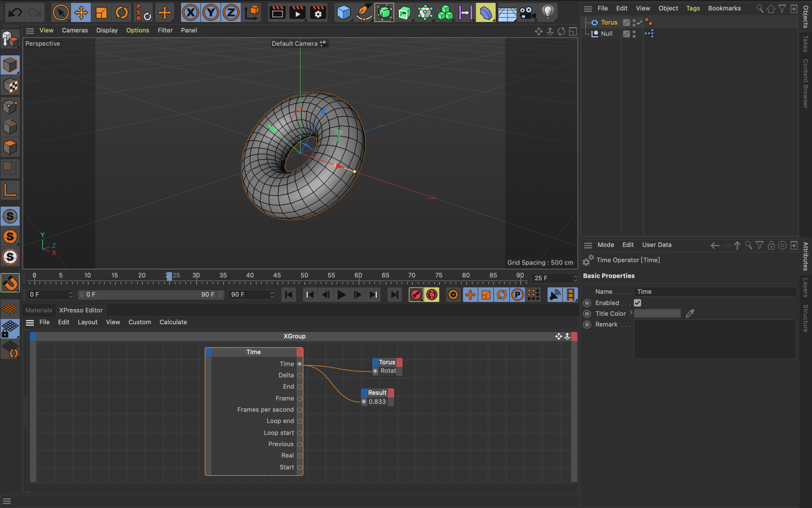This screenshot has width=812, height=508.
Task: Open the Content Browser side tab
Action: pyautogui.click(x=806, y=83)
